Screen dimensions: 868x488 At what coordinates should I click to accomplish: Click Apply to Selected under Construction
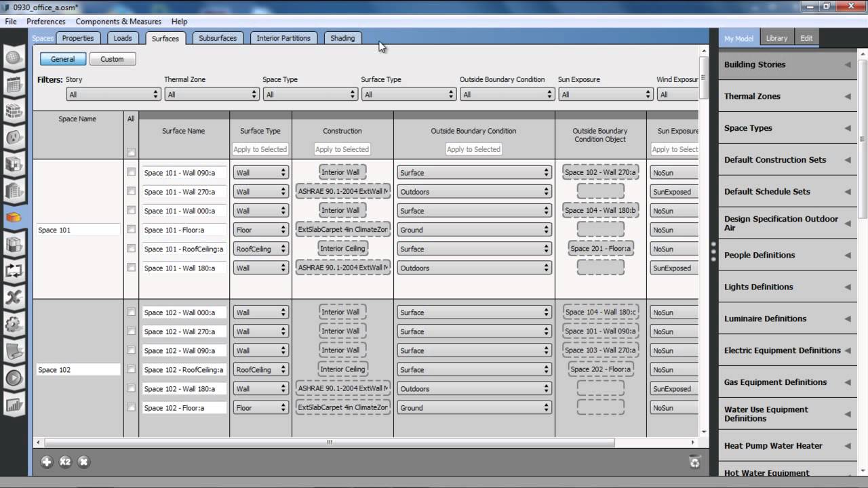point(342,149)
